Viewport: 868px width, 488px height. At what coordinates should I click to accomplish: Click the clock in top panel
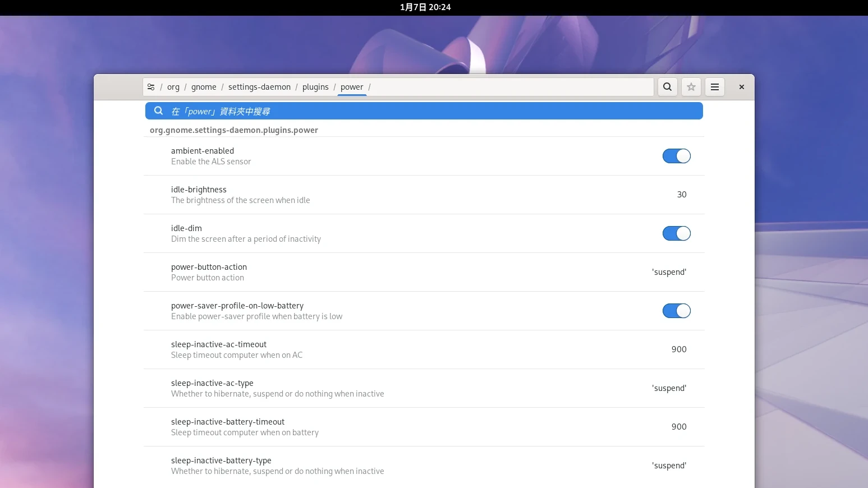425,7
